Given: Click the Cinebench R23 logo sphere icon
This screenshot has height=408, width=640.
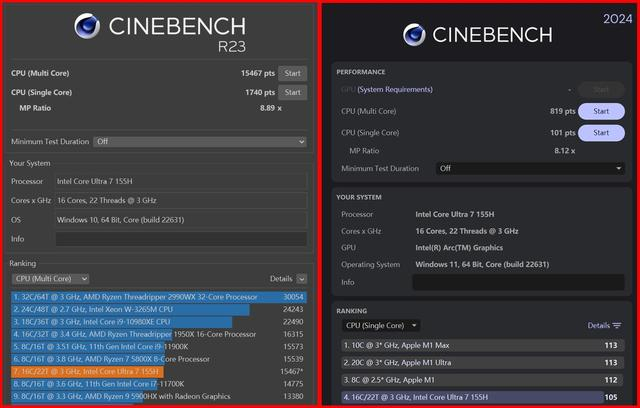Looking at the screenshot, I should (87, 26).
